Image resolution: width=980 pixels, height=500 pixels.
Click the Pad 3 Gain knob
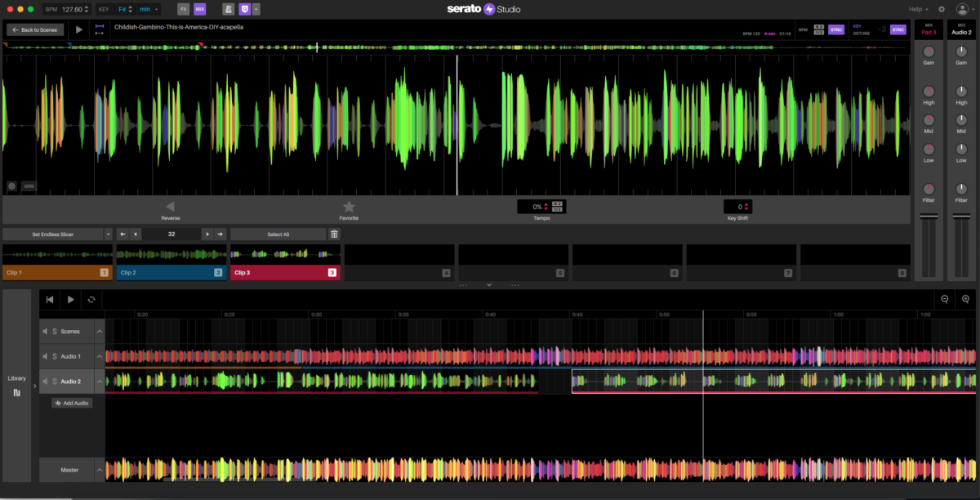[x=929, y=51]
